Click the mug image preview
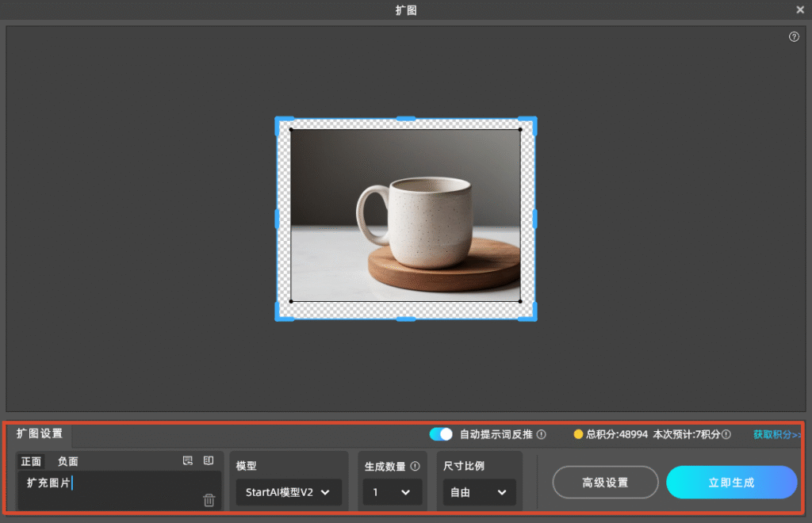Viewport: 812px width, 523px height. (405, 216)
